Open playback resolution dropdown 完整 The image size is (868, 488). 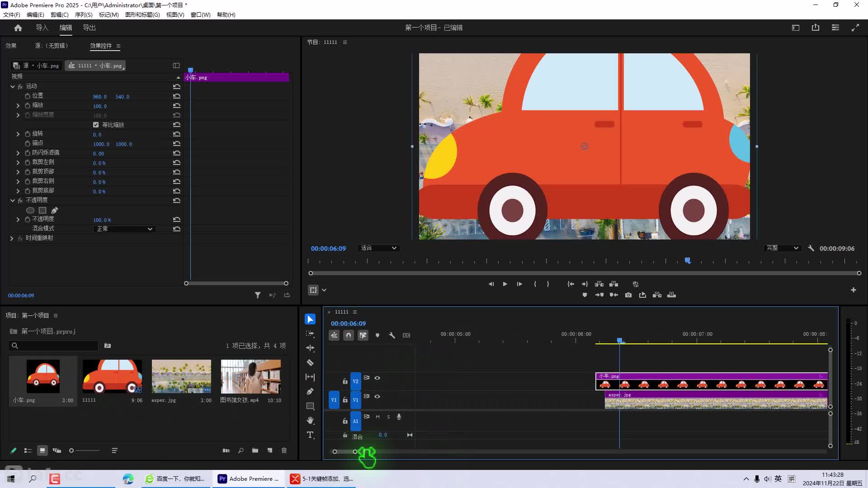click(x=783, y=249)
